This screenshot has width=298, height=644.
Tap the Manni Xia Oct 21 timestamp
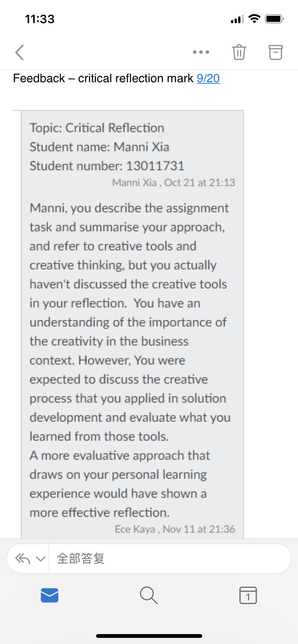click(173, 183)
